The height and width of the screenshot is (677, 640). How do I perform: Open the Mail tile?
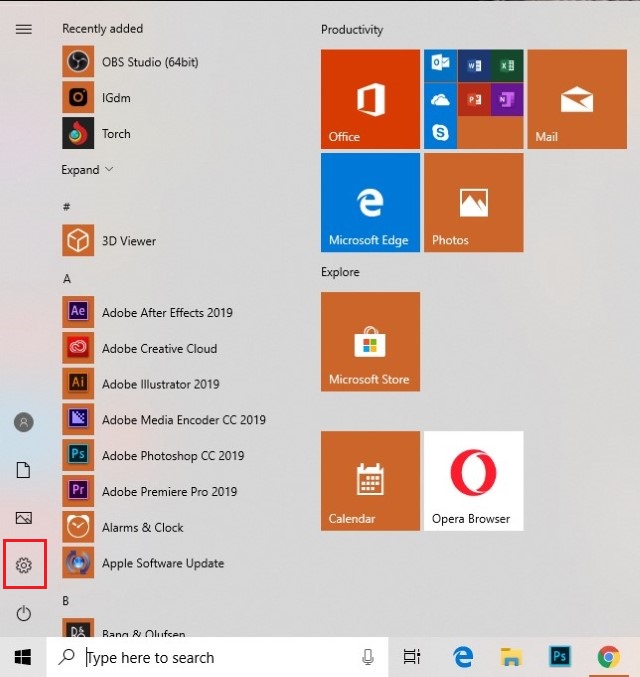(577, 99)
